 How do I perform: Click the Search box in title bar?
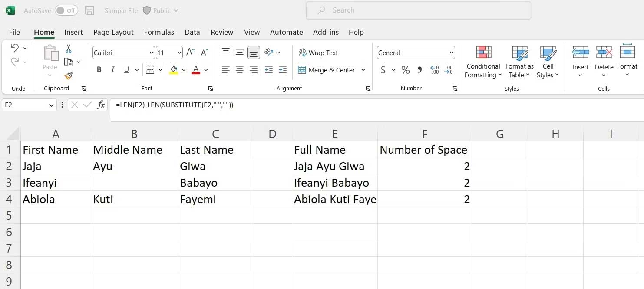(x=418, y=10)
